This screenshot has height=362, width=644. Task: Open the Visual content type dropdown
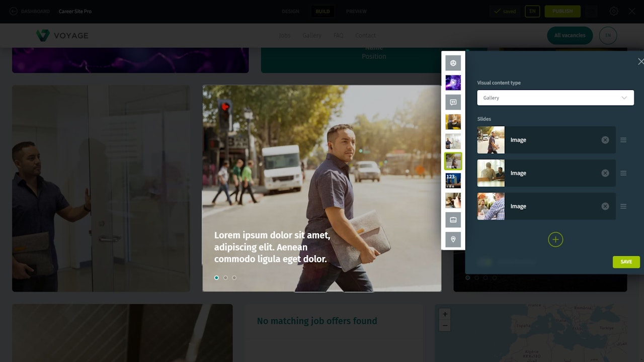point(555,98)
